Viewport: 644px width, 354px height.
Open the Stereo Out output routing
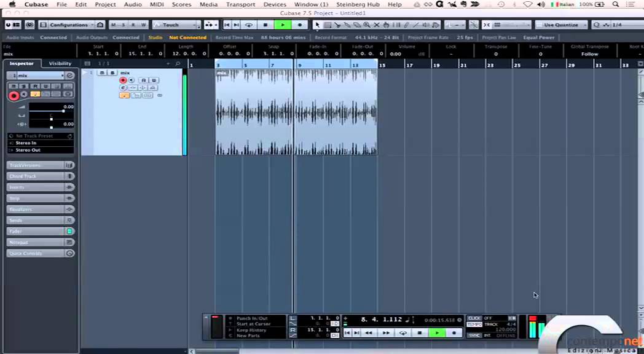[x=41, y=150]
